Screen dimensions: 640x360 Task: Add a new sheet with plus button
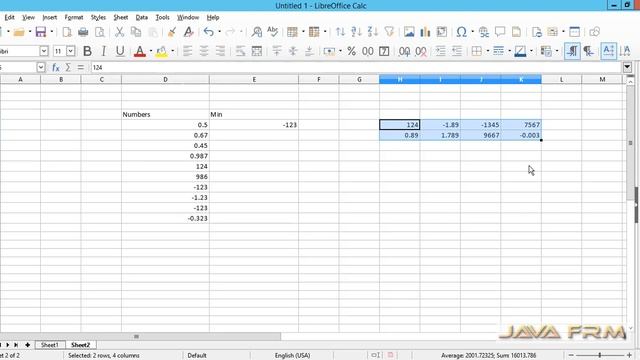pos(27,345)
